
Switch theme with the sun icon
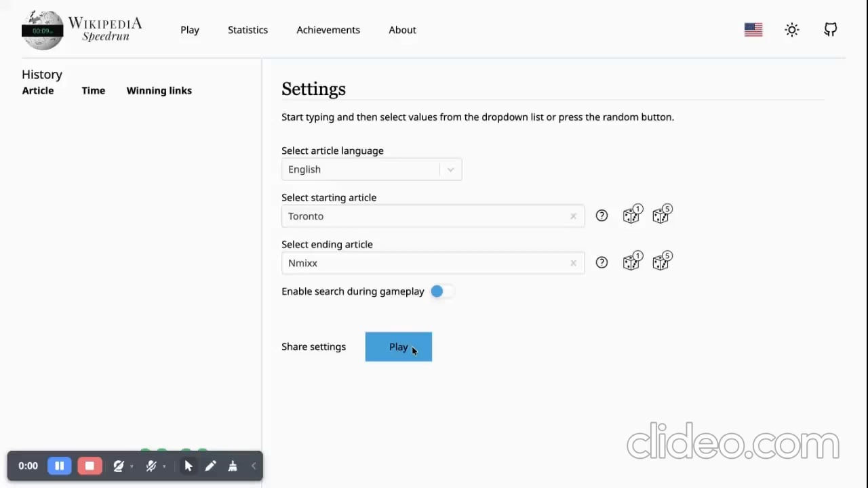791,30
